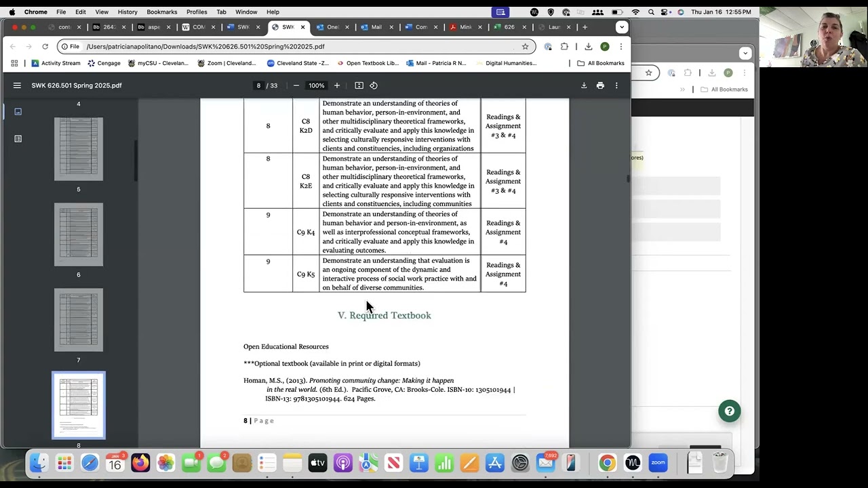The width and height of the screenshot is (868, 488).
Task: Open Chrome extensions puzzle icon
Action: click(x=564, y=46)
